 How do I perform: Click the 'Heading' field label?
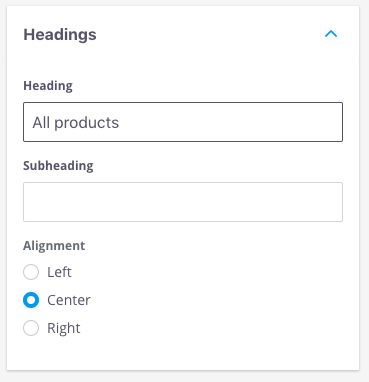click(x=48, y=86)
